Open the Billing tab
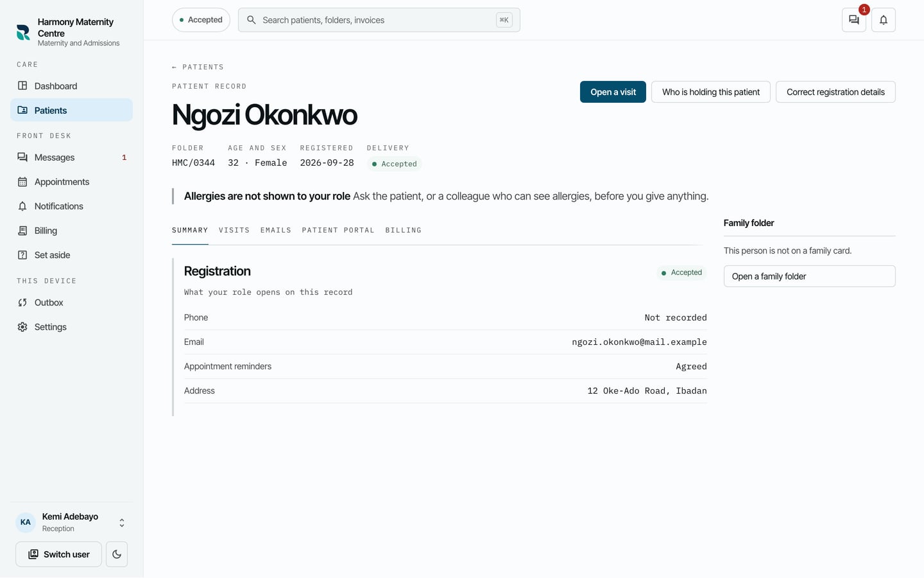Image resolution: width=924 pixels, height=578 pixels. 404,230
